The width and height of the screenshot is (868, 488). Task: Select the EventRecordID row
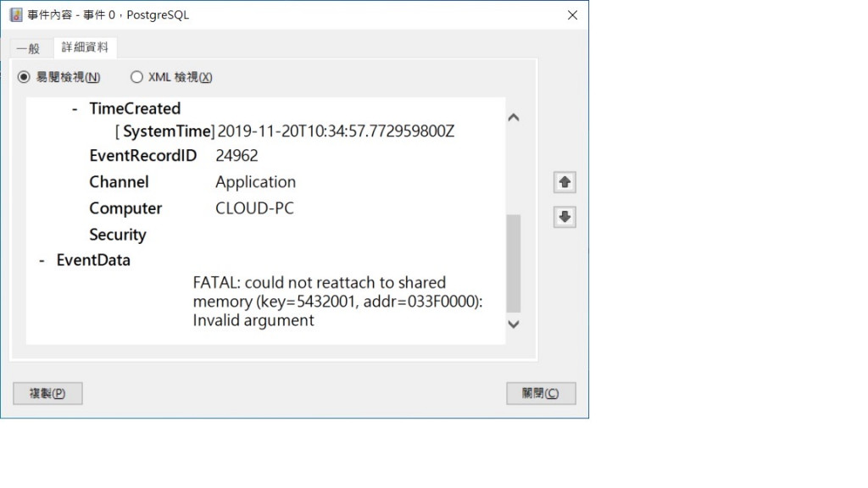coord(174,156)
